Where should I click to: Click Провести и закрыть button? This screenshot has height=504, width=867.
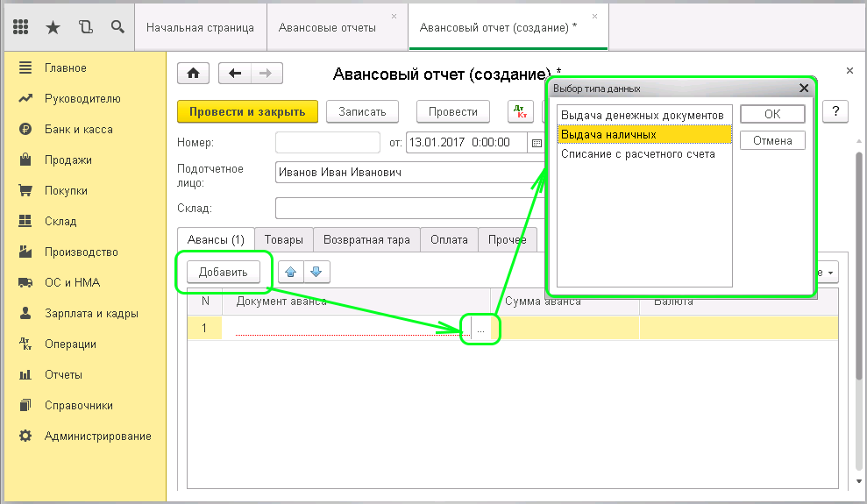click(x=247, y=111)
